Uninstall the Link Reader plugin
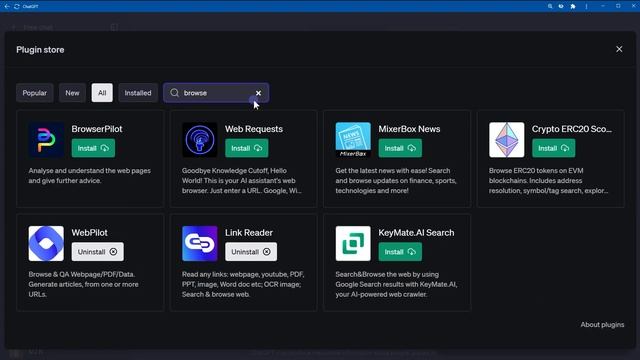 point(251,252)
